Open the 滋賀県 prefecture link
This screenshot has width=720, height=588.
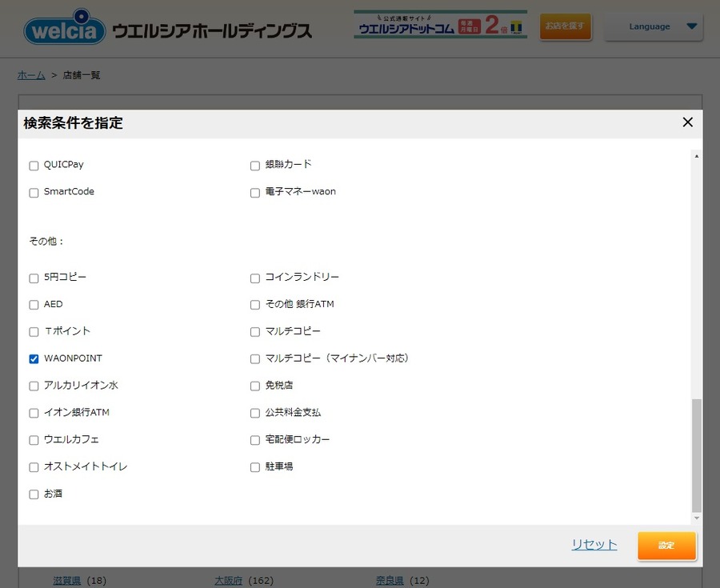click(x=67, y=581)
